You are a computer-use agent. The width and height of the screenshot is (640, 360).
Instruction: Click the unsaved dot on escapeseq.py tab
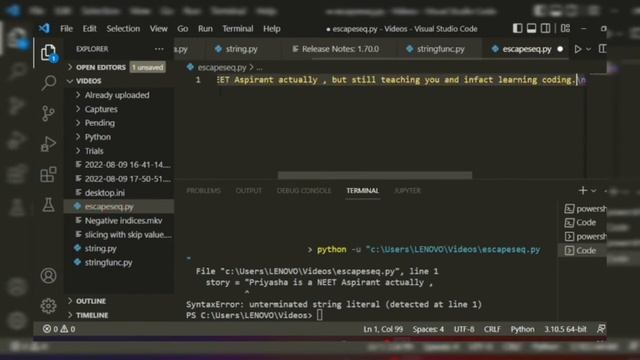coord(560,49)
